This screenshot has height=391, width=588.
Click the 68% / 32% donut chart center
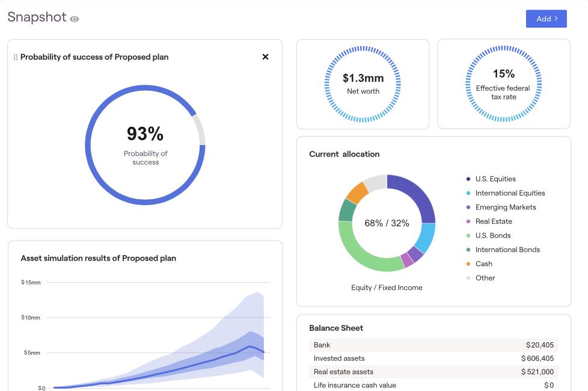387,223
